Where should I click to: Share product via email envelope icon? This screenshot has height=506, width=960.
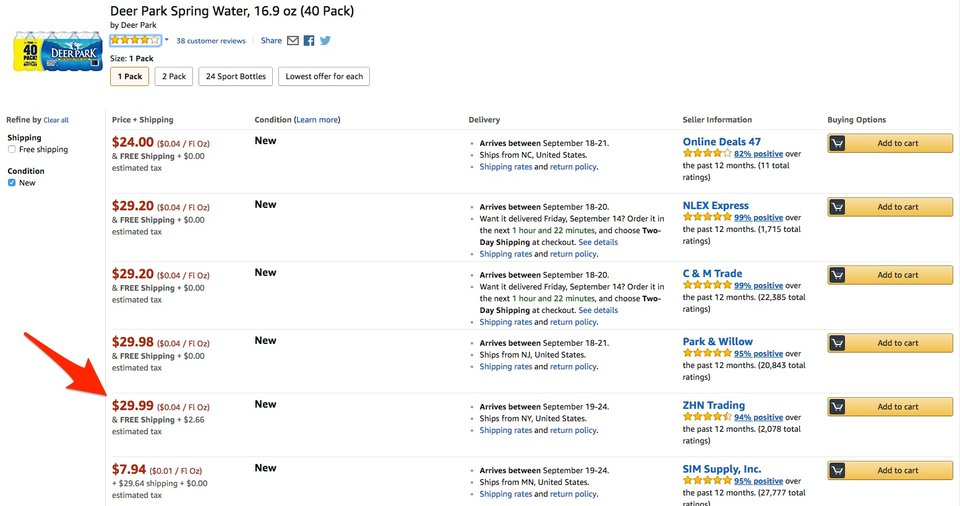[293, 40]
